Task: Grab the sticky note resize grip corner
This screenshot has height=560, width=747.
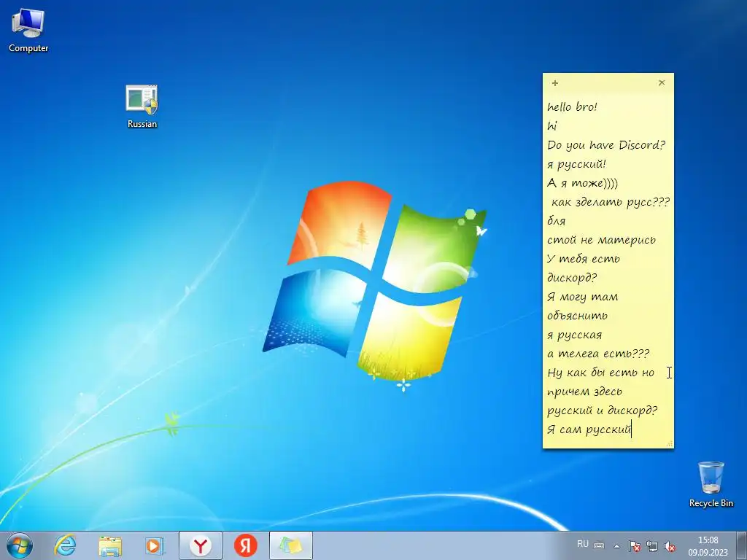Action: coord(670,444)
